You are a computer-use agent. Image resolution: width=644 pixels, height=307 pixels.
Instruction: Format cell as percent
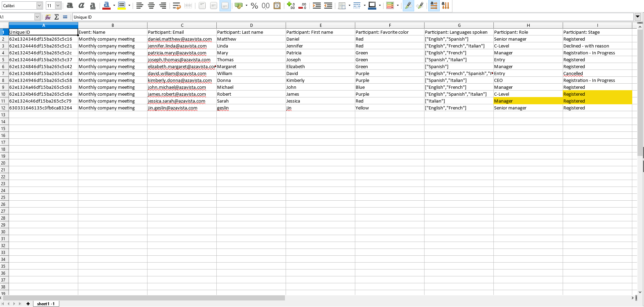[254, 6]
